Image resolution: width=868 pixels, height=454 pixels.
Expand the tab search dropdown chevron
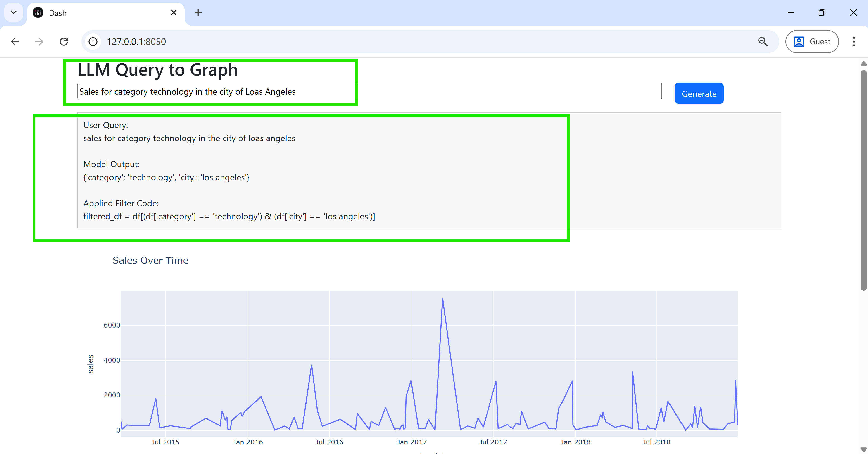14,13
